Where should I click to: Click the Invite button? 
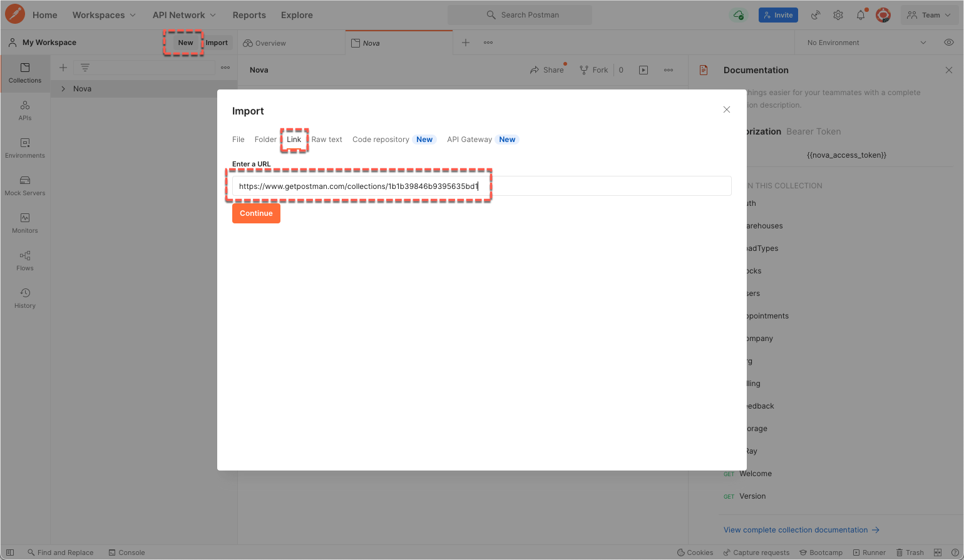pos(778,15)
